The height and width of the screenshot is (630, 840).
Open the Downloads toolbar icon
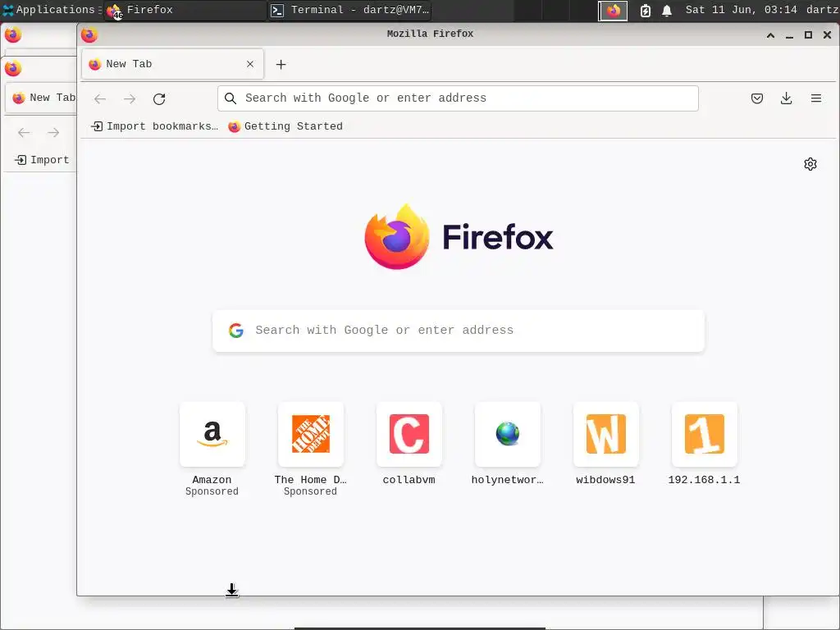(x=787, y=98)
